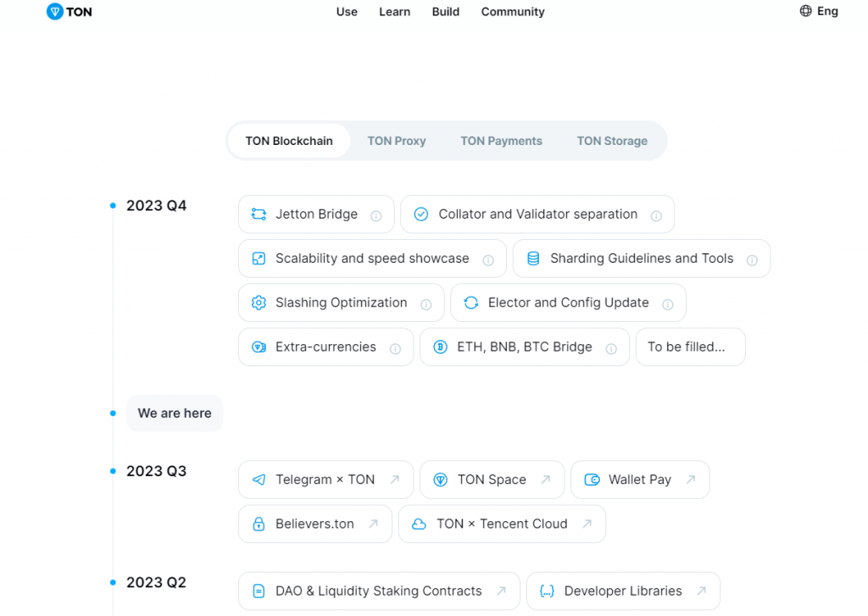Show info for Scalability and speed showcase
The image size is (868, 616).
(488, 260)
